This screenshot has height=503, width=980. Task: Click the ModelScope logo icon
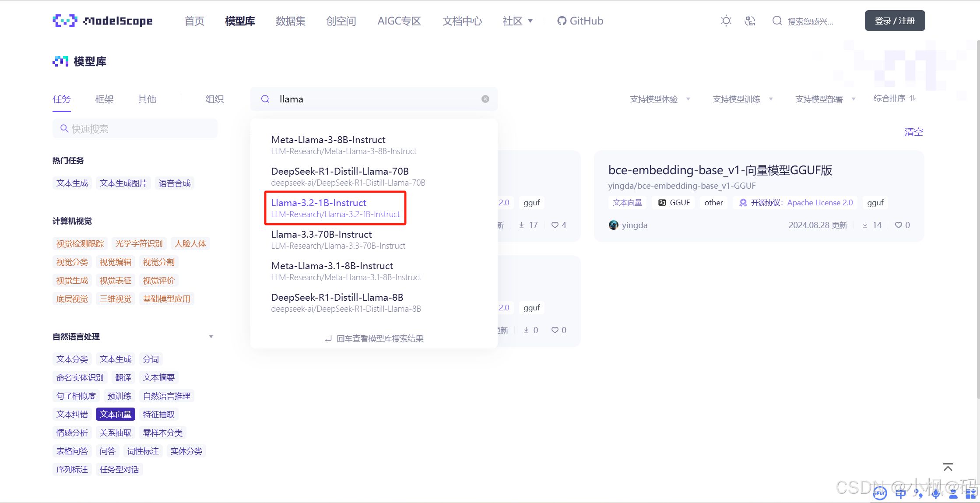[65, 21]
